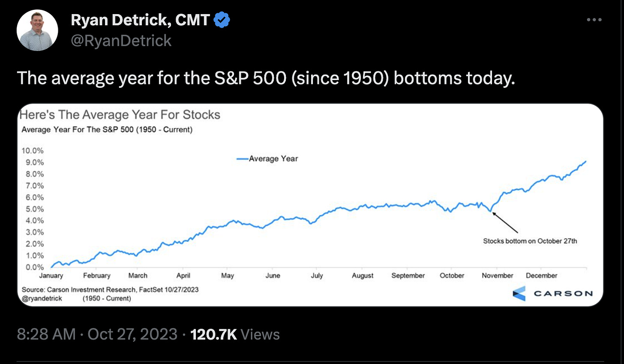Screen dimensions: 624x364
Task: Click the 8:28 AM · Oct 27, 2023 timestamp
Action: [97, 334]
